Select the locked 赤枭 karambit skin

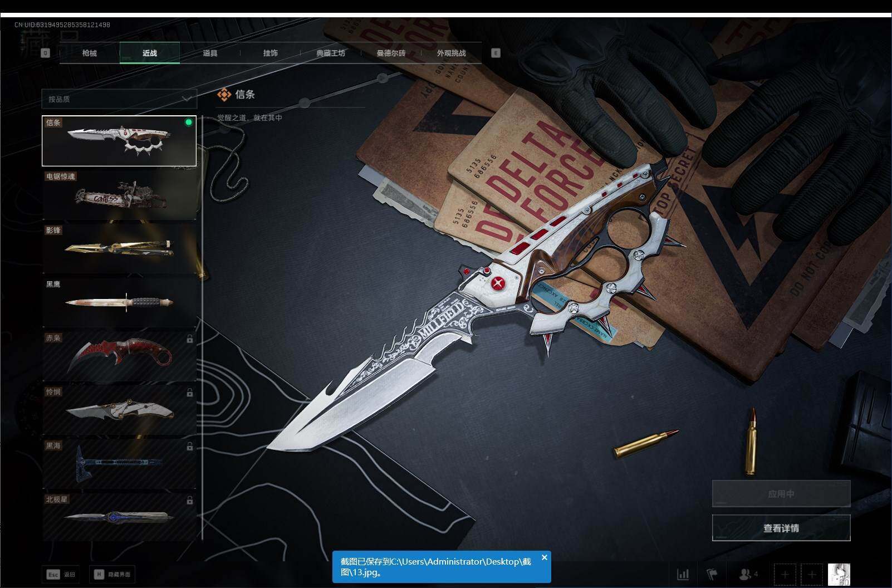tap(119, 356)
